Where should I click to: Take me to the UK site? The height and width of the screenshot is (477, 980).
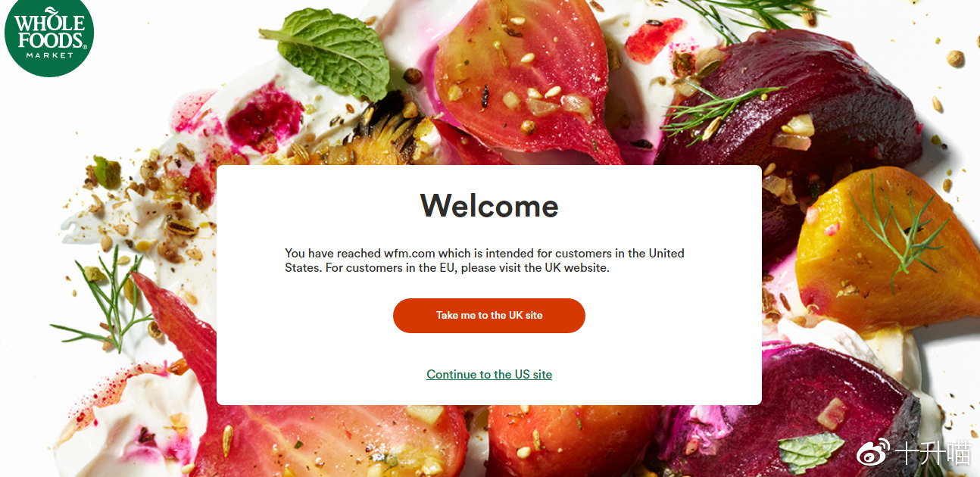[x=489, y=316]
